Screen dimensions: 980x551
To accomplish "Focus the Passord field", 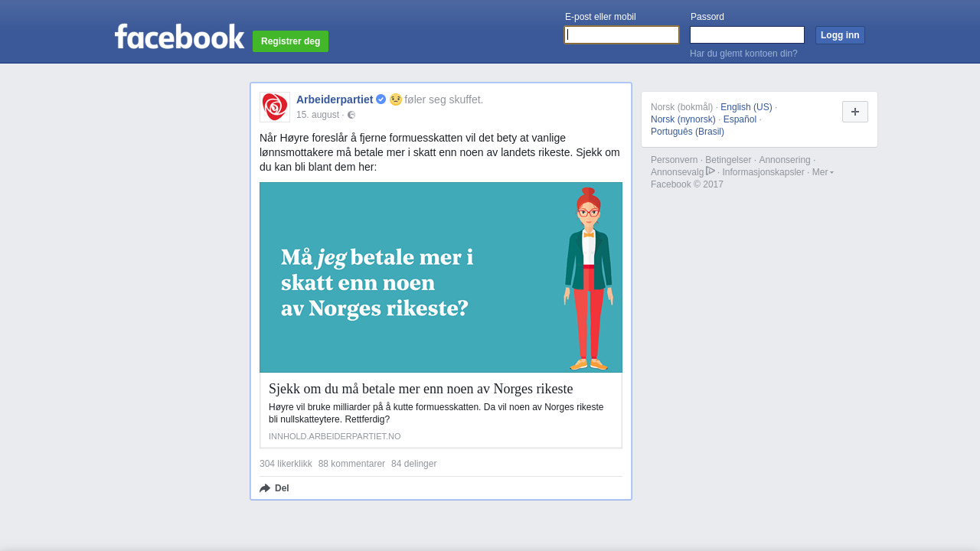I will coord(747,35).
